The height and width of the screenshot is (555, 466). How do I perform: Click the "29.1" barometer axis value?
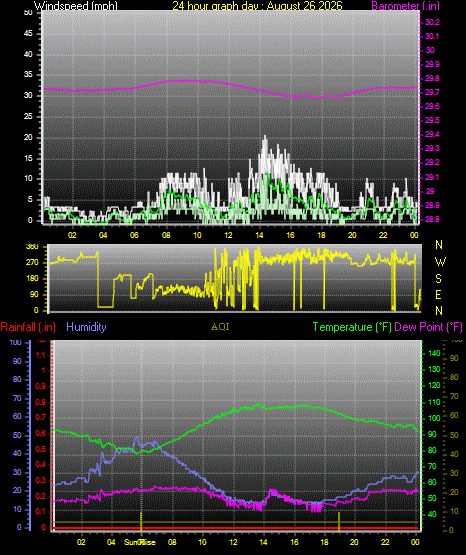tap(432, 177)
